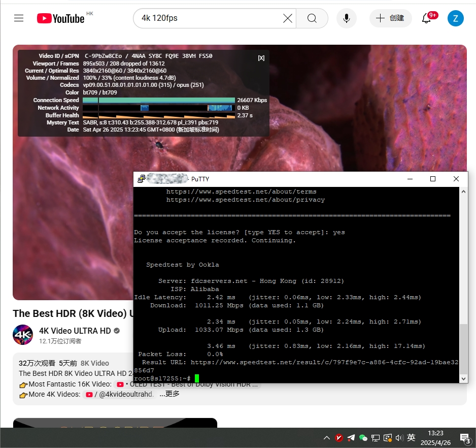Open the volume speaker tray icon
Viewport: 476px width, 448px height.
(399, 438)
